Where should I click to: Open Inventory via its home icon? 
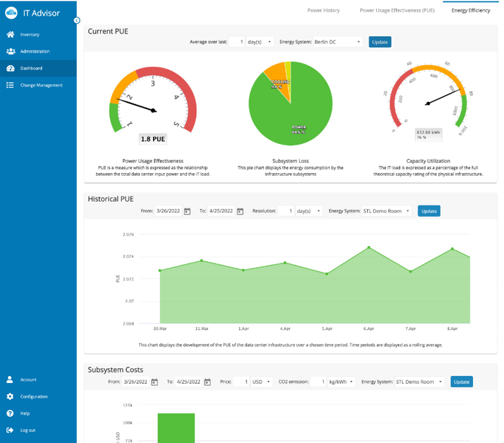pos(10,34)
